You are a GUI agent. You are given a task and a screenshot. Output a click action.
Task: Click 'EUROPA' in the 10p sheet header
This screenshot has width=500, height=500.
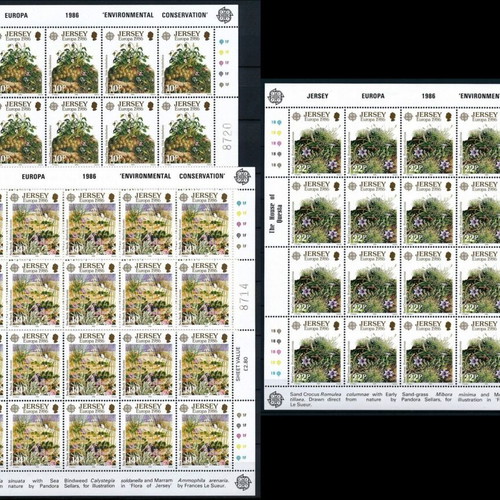pos(16,15)
